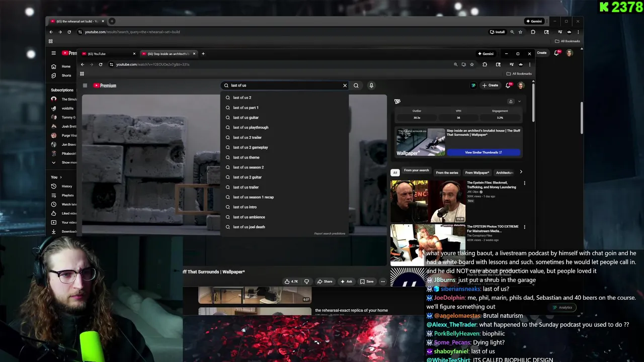The width and height of the screenshot is (644, 362).
Task: Click the View Similar Thumbnails button
Action: click(x=484, y=152)
